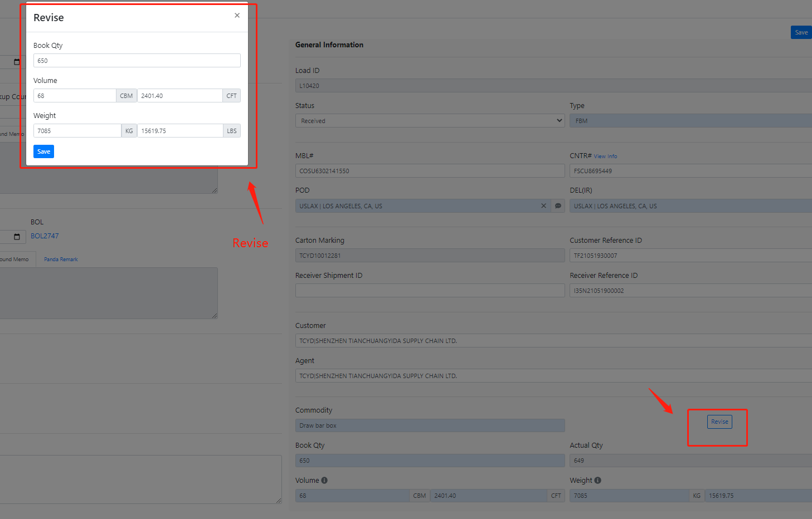Open the View Info link beside CNTR#
Image resolution: width=812 pixels, height=519 pixels.
coord(605,156)
